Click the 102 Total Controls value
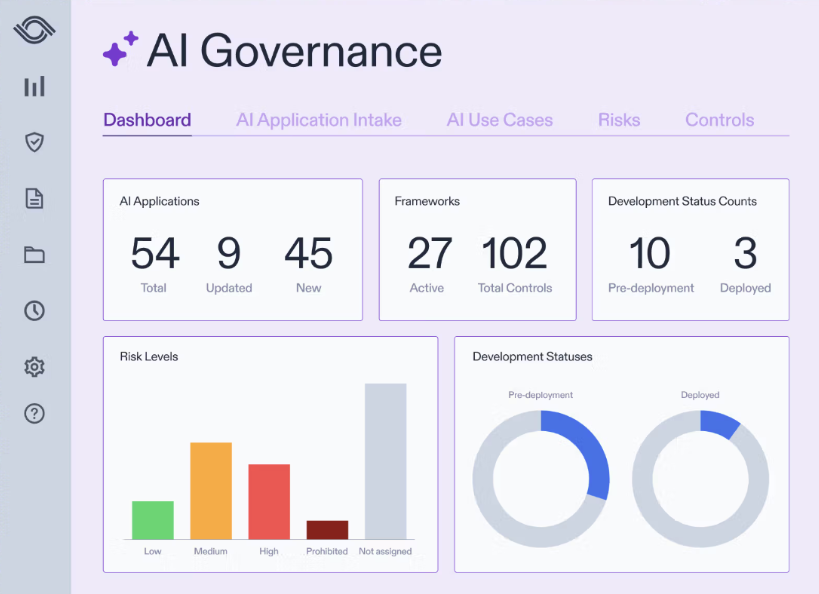This screenshot has width=819, height=594. coord(514,253)
